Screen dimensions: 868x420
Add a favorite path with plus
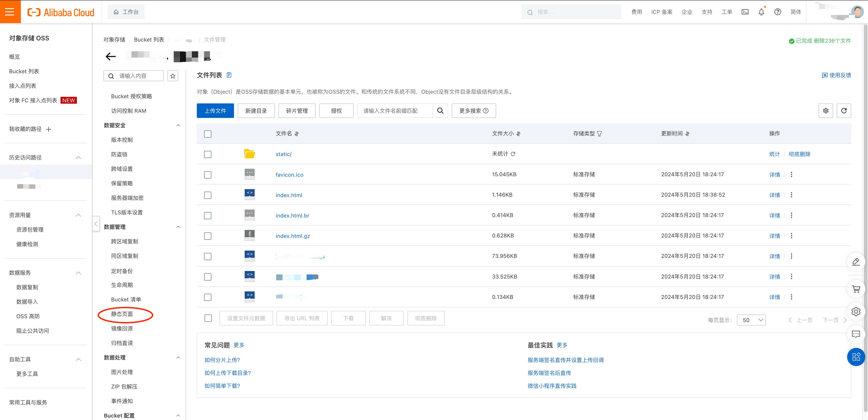tap(49, 129)
